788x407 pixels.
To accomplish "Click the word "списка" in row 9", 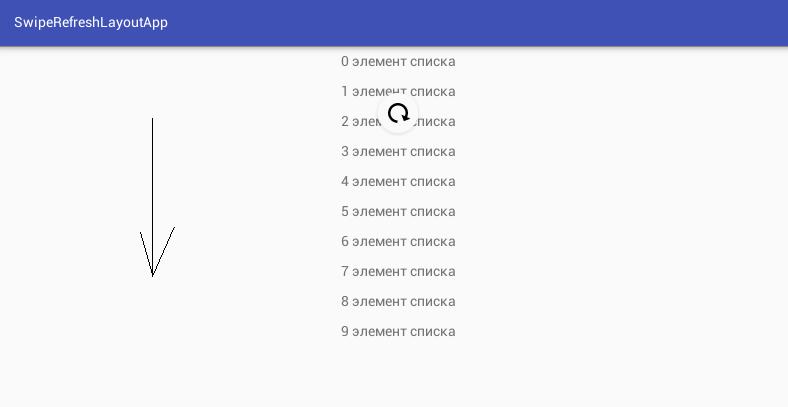I will pyautogui.click(x=433, y=332).
